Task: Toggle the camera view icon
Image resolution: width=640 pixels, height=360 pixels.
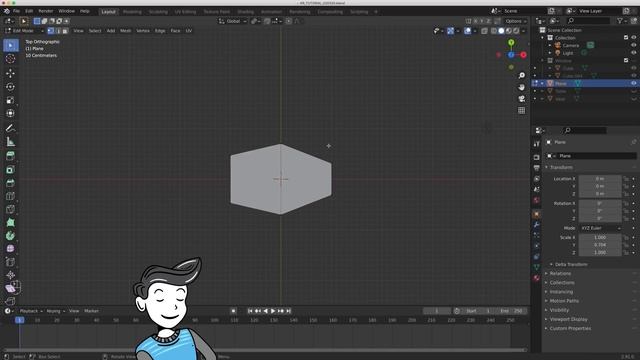Action: [521, 99]
